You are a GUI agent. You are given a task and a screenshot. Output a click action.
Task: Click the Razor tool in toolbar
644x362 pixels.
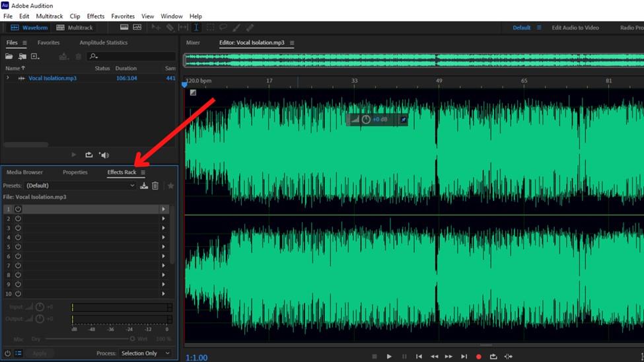(x=170, y=28)
